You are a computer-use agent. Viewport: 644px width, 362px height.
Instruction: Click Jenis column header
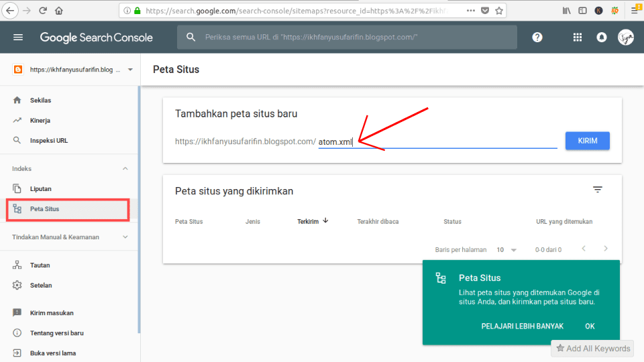(x=253, y=221)
